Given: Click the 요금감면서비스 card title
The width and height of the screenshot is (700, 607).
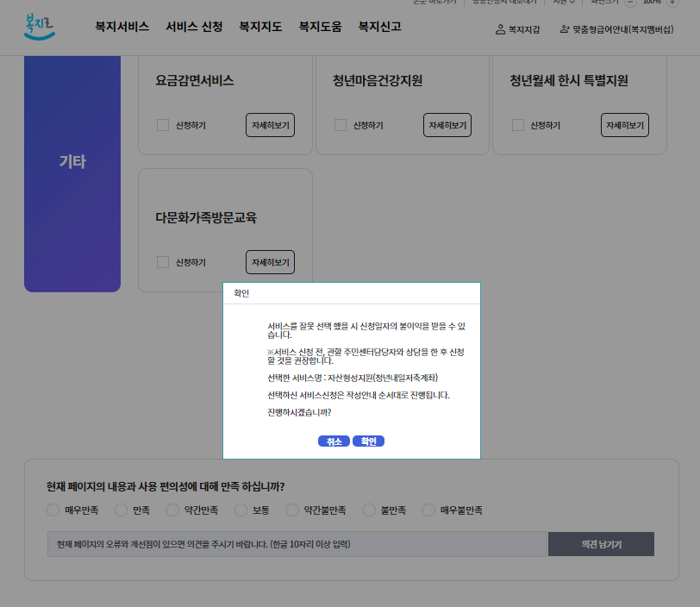Looking at the screenshot, I should 195,81.
